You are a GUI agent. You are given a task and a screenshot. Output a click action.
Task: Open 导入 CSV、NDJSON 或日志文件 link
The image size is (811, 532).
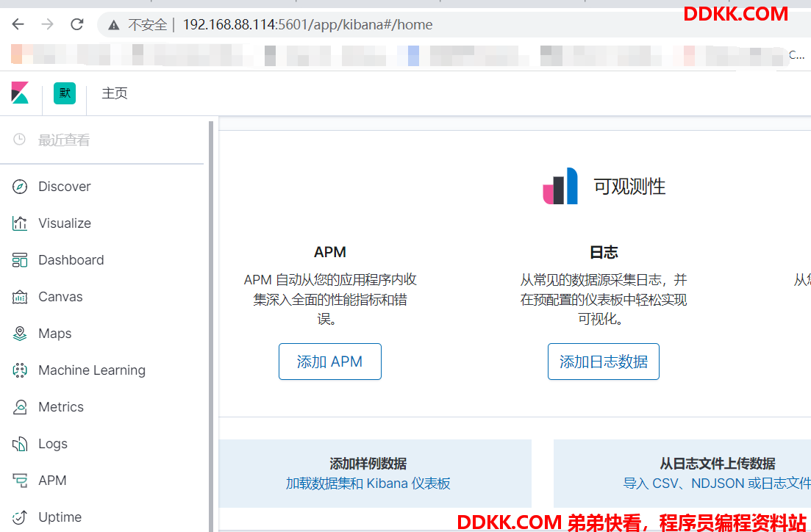coord(717,484)
